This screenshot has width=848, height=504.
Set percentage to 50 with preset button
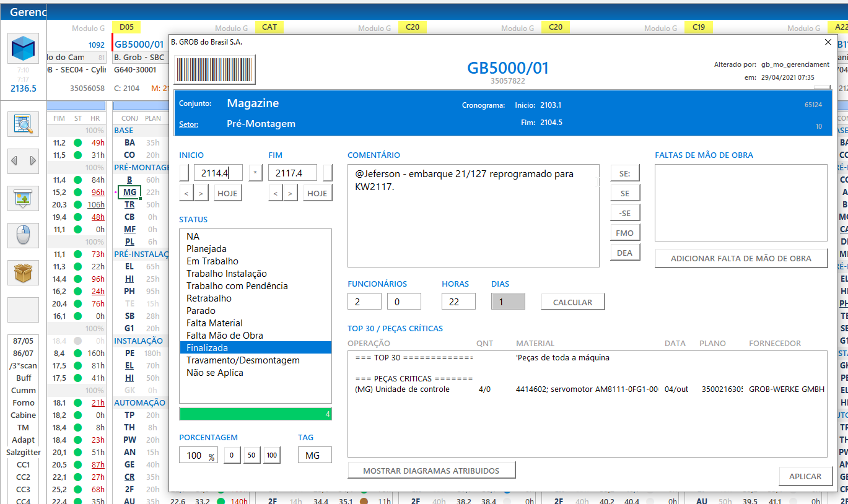(x=251, y=455)
